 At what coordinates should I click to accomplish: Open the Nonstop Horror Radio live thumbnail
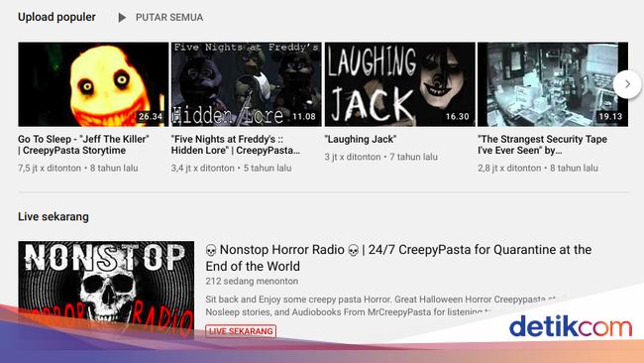point(106,290)
